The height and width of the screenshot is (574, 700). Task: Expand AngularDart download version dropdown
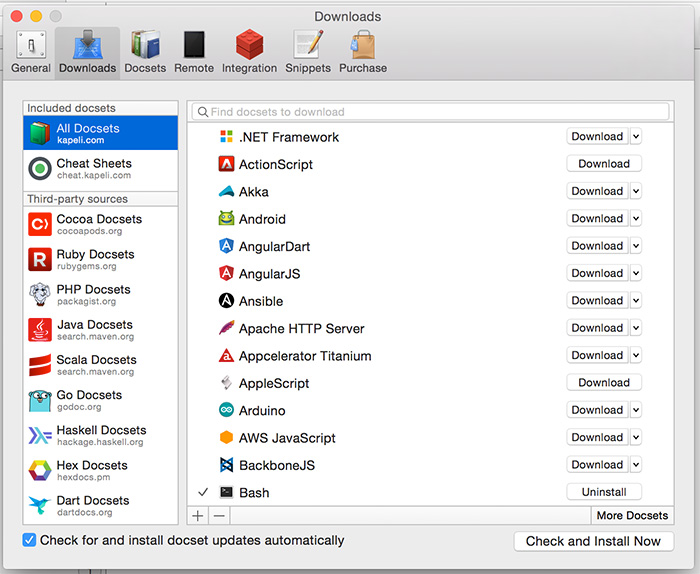point(636,245)
